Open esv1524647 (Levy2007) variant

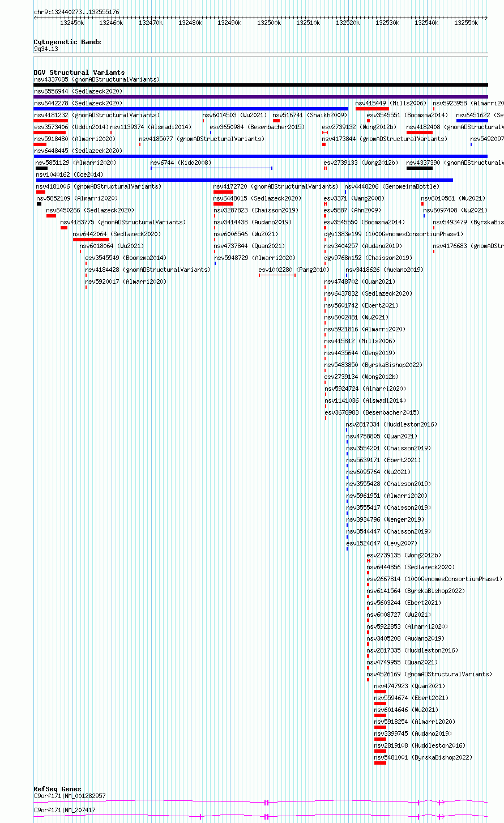[x=381, y=543]
